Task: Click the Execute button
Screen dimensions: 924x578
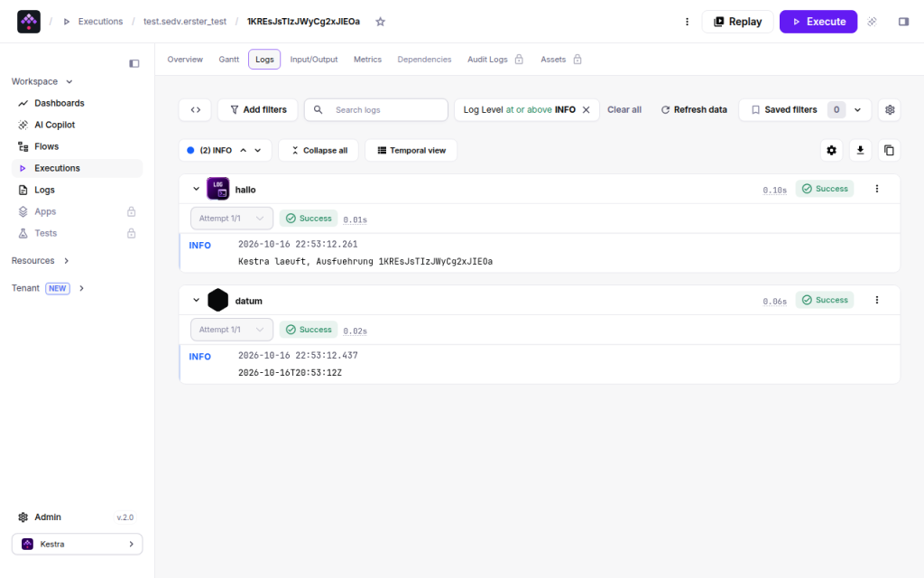Action: tap(818, 22)
